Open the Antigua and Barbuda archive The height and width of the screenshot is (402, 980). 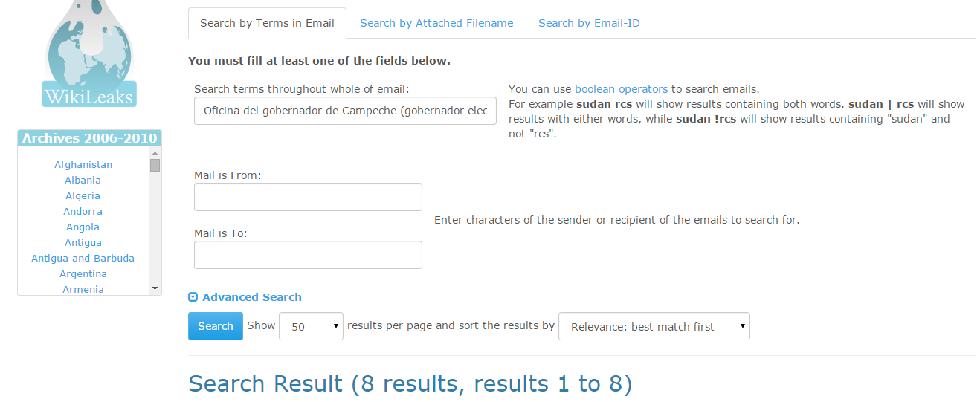83,259
